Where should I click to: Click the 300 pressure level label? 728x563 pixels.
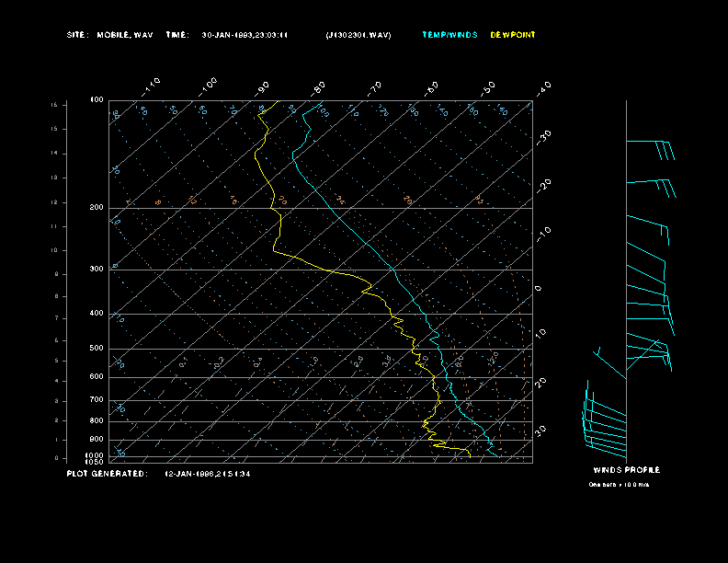[97, 269]
